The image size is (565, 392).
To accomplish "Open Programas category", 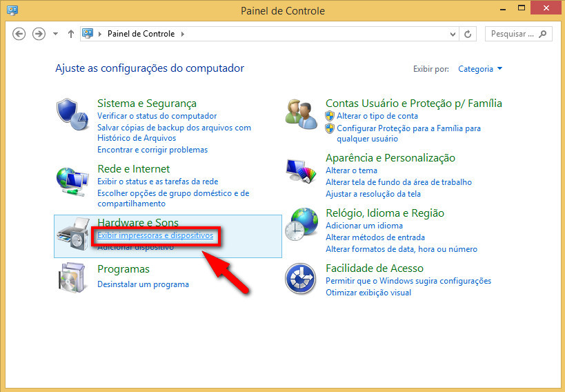I will [x=123, y=269].
